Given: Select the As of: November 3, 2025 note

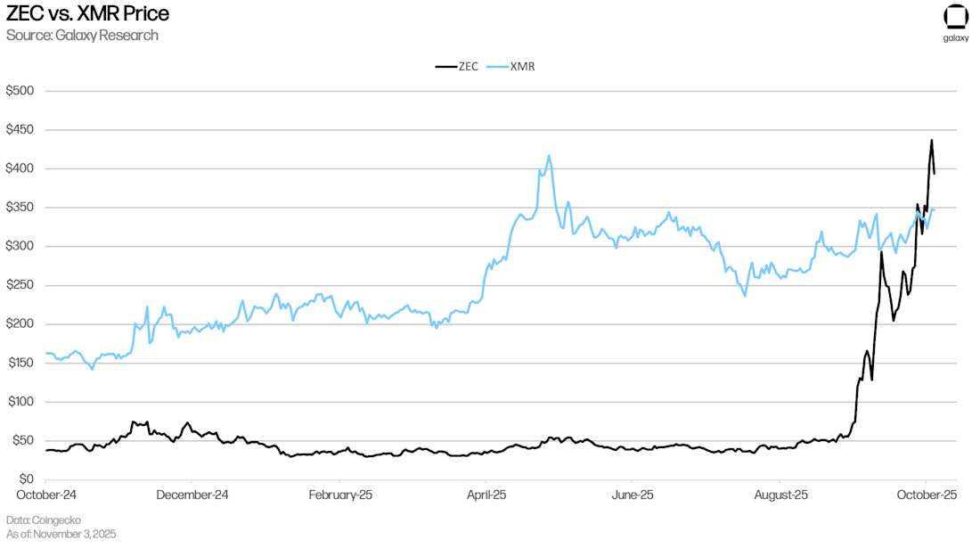Looking at the screenshot, I should 61,534.
